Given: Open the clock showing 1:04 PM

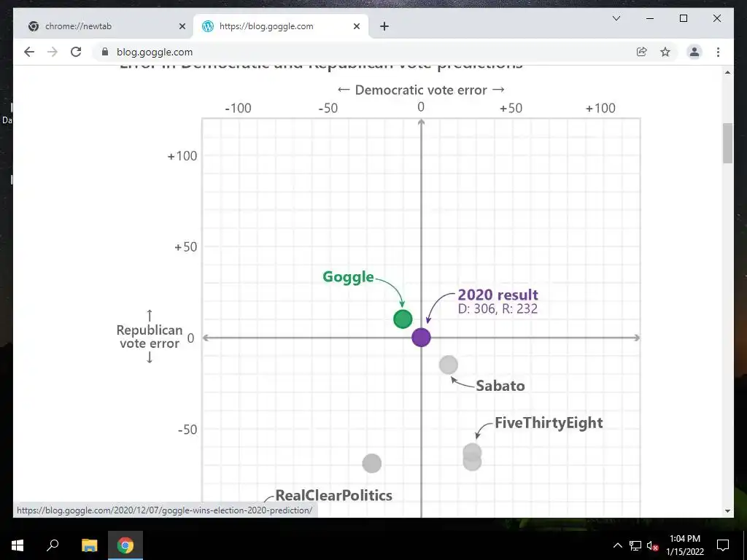Looking at the screenshot, I should click(684, 545).
